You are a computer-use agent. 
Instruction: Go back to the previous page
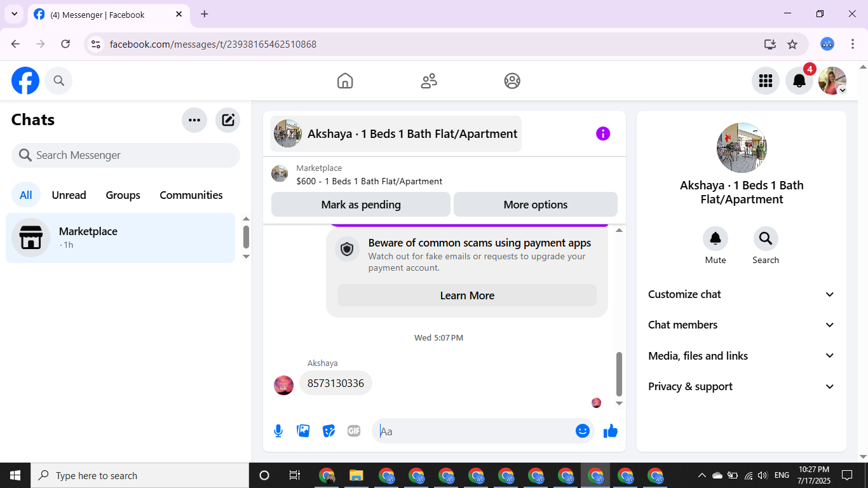point(15,44)
